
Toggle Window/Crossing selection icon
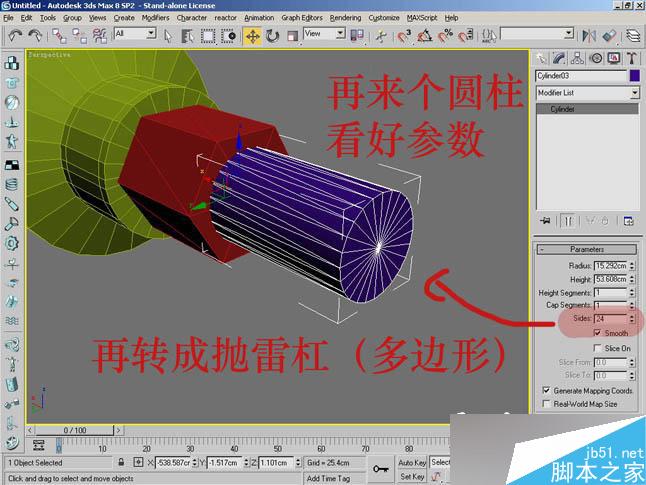(228, 36)
